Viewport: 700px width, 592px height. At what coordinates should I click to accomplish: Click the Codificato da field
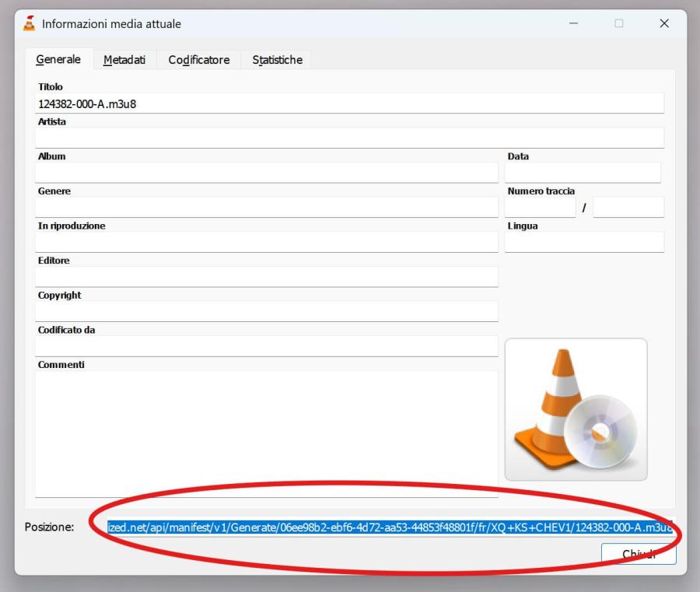[266, 345]
